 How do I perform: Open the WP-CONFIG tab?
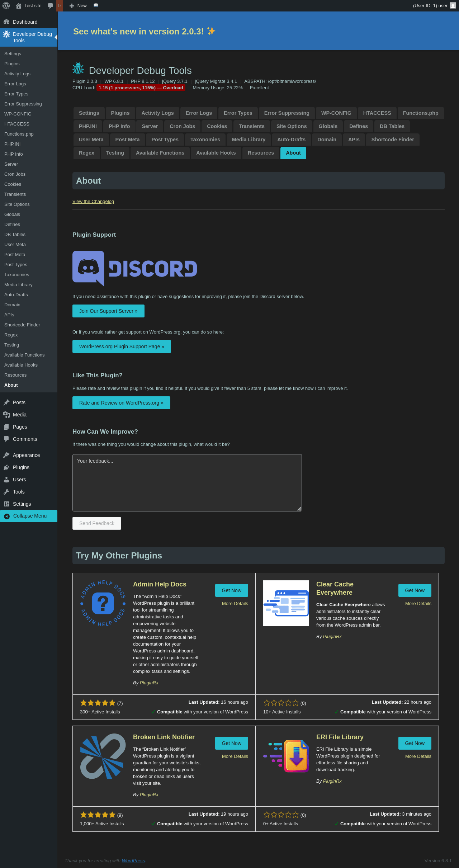tap(336, 113)
